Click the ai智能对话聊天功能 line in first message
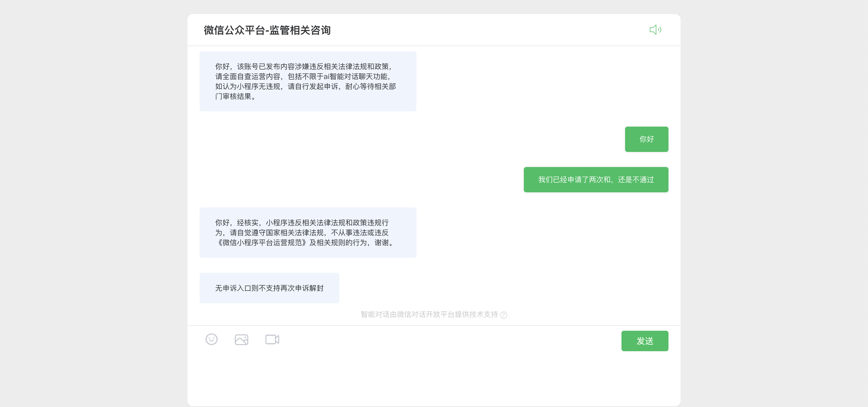The image size is (868, 407). point(357,77)
